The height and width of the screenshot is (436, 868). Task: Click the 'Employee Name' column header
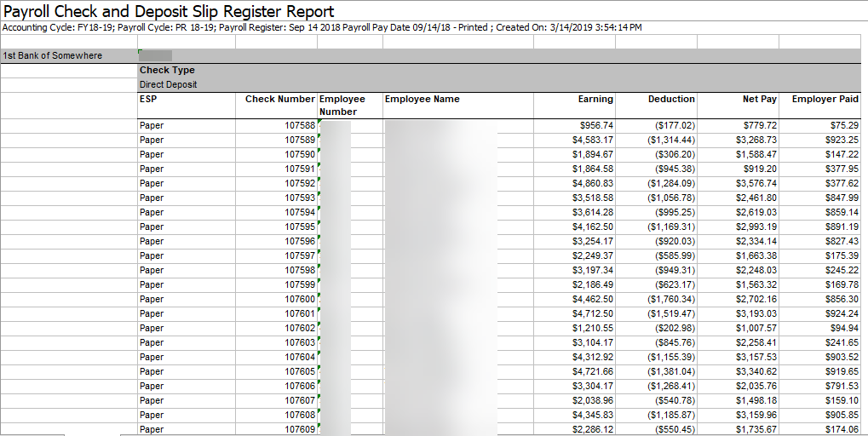tap(423, 100)
